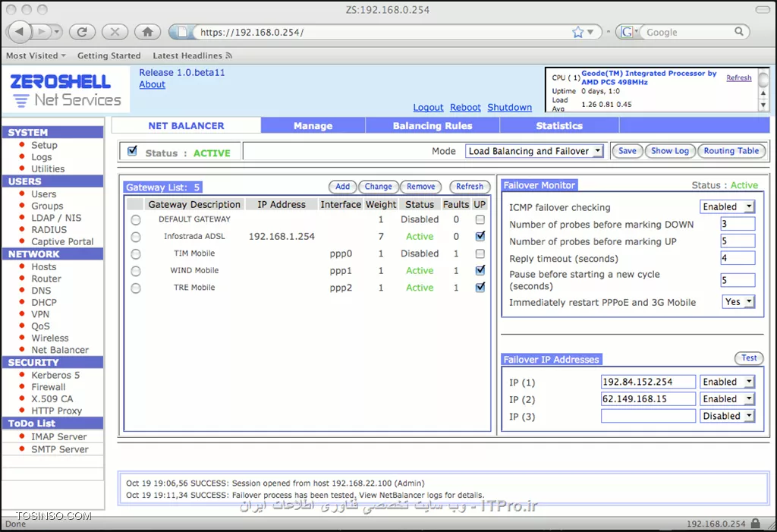
Task: Switch to the Manage tab
Action: 313,125
